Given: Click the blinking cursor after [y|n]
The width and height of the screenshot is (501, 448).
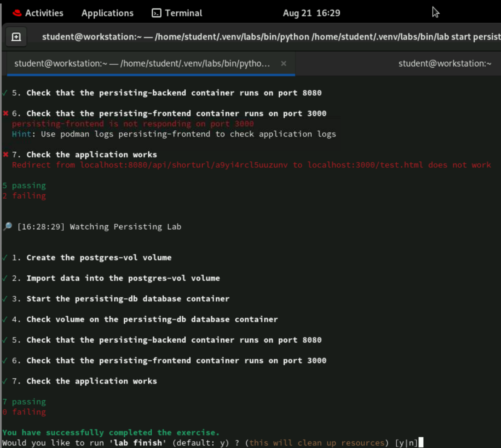Looking at the screenshot, I should (x=422, y=443).
